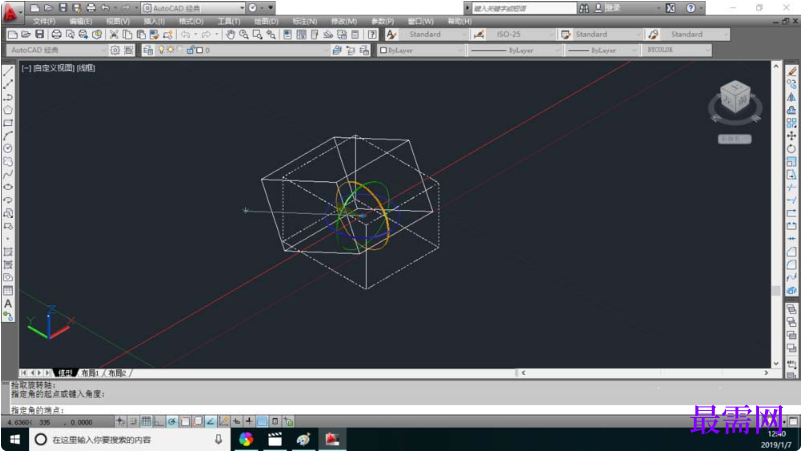Open the ByLayer lineweight dropdown
The width and height of the screenshot is (802, 451).
(x=602, y=50)
